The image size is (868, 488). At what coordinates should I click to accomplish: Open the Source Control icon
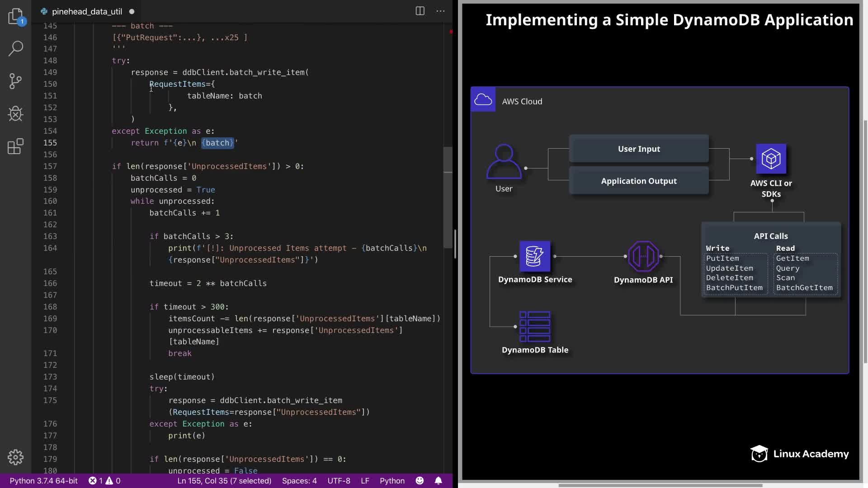[x=16, y=81]
